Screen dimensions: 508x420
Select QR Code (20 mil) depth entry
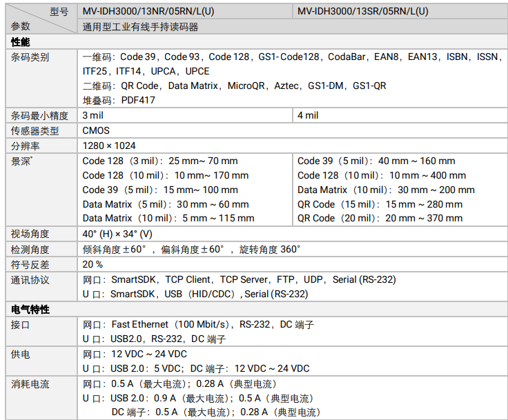tap(380, 218)
